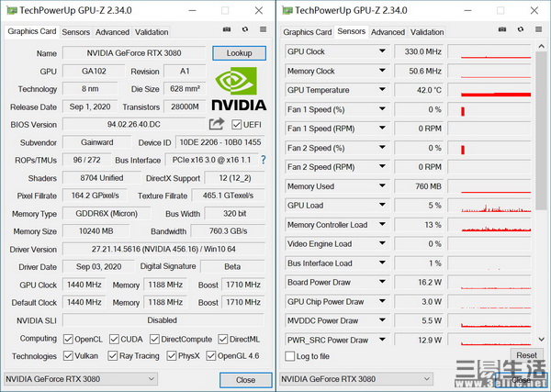Open the GPU Load sensor dropdown
The image size is (551, 392).
coord(382,205)
